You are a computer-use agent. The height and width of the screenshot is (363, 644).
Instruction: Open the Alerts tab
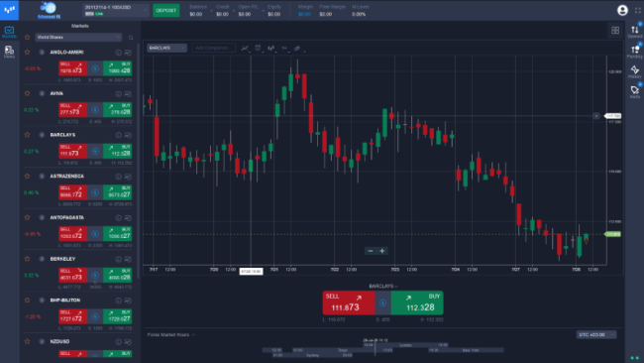(x=635, y=91)
